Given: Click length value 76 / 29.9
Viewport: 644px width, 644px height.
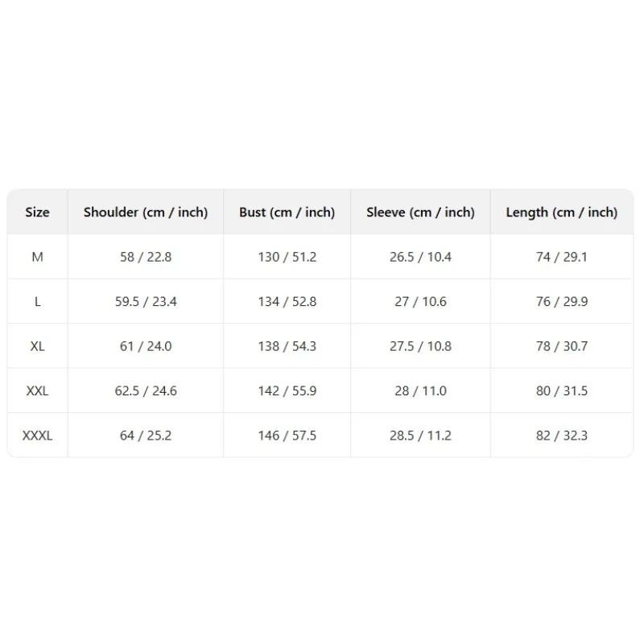Looking at the screenshot, I should [562, 302].
